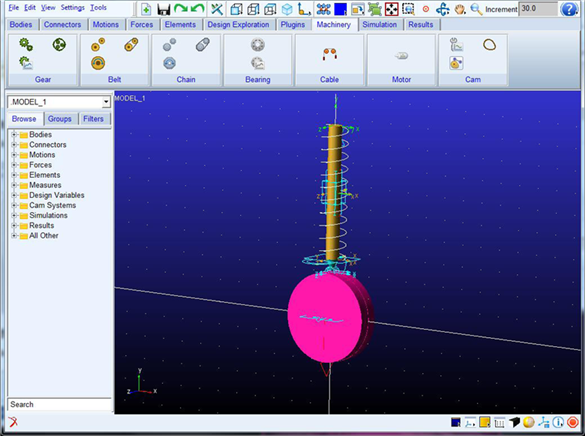Image resolution: width=585 pixels, height=436 pixels.
Task: Click the Filters tab button
Action: click(93, 119)
